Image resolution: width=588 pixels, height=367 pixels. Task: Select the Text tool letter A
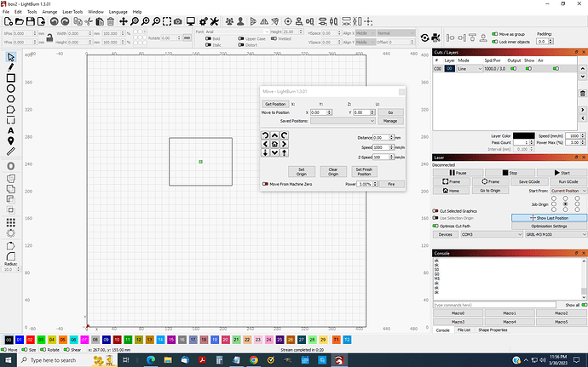click(x=11, y=130)
